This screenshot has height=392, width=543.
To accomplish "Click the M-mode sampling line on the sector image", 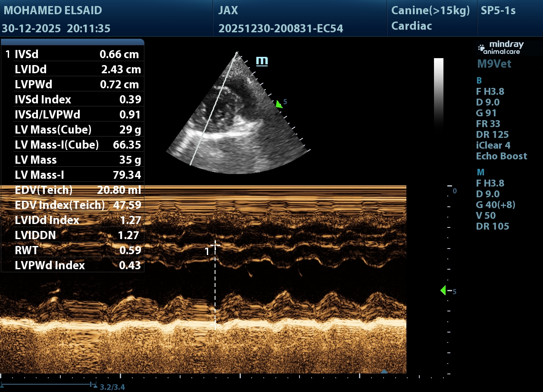I will tap(214, 108).
